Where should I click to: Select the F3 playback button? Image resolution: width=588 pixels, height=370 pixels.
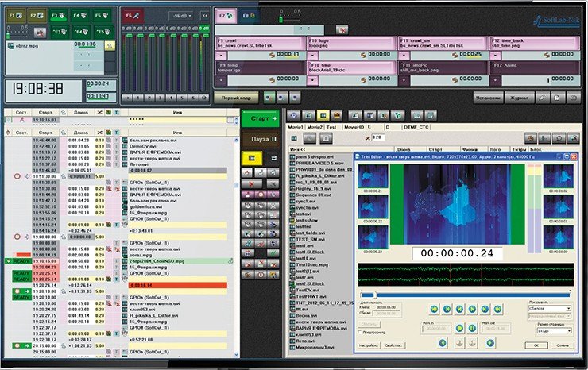point(59,16)
